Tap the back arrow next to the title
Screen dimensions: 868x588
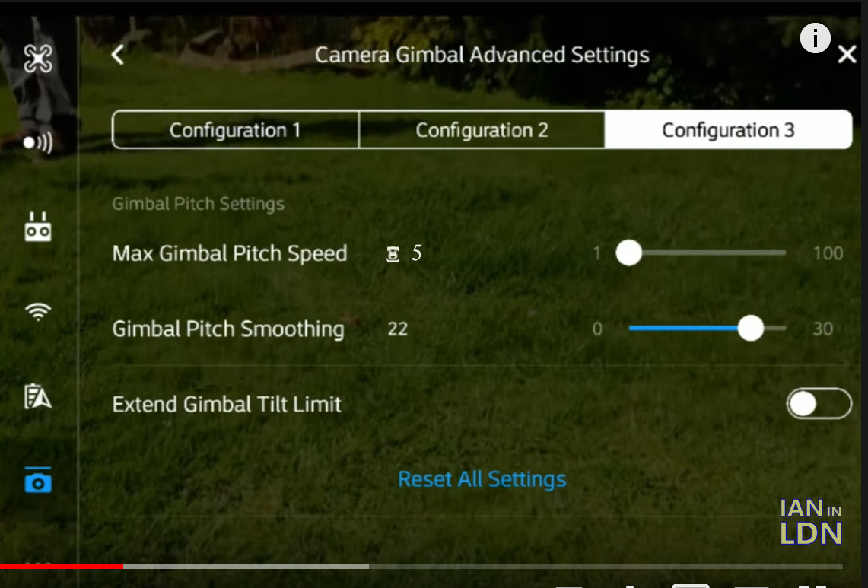[118, 55]
